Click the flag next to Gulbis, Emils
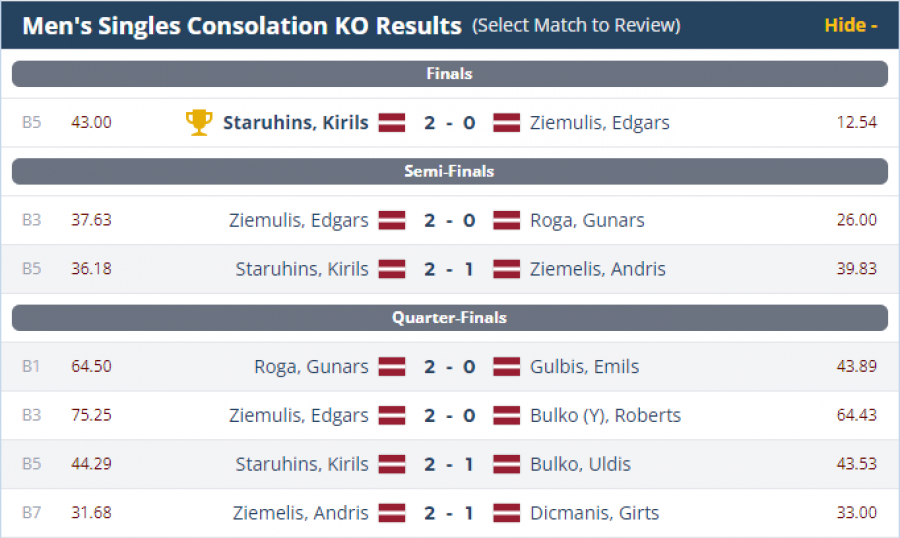This screenshot has height=538, width=900. click(x=507, y=367)
